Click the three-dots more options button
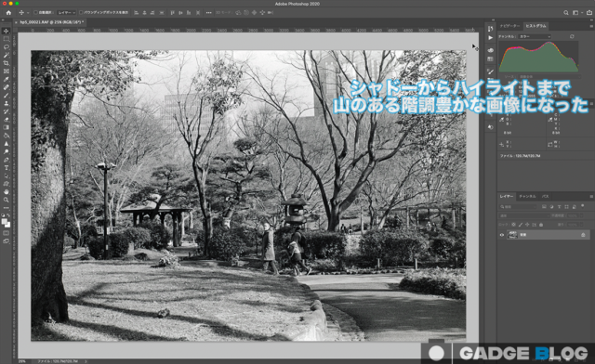 (x=208, y=12)
